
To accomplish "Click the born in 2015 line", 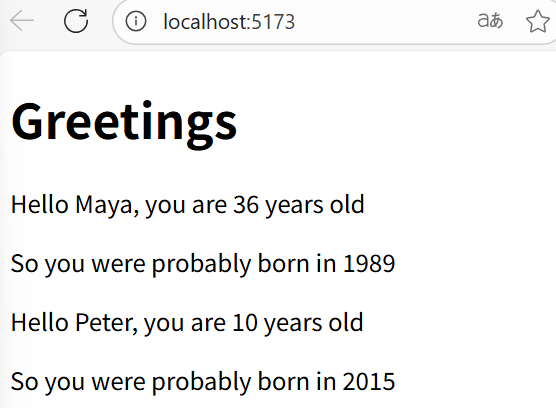I will point(203,382).
